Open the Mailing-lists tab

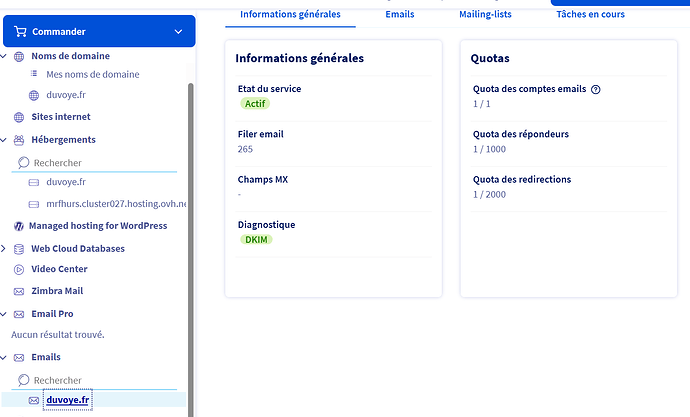[485, 14]
